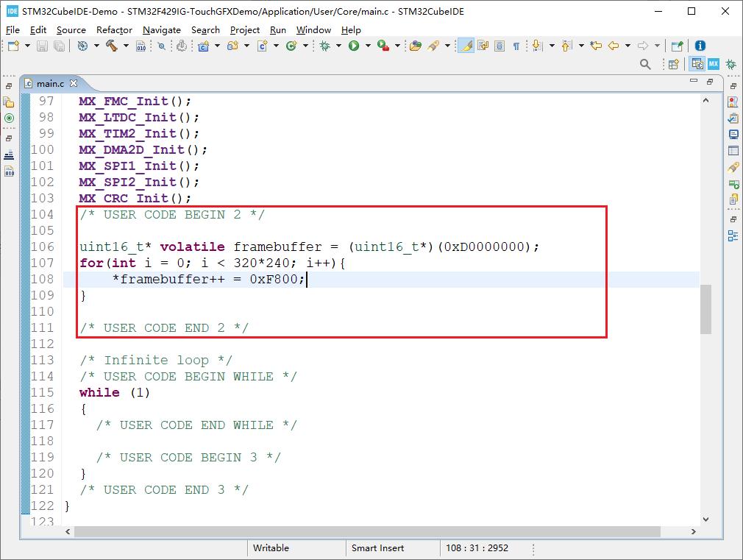Toggle Mark Occurrences highlighter

pyautogui.click(x=466, y=46)
